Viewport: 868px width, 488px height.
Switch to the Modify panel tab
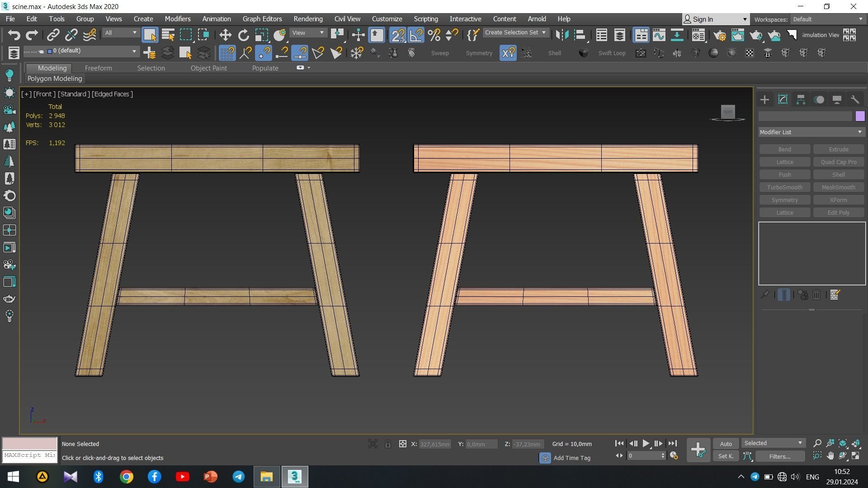(783, 100)
